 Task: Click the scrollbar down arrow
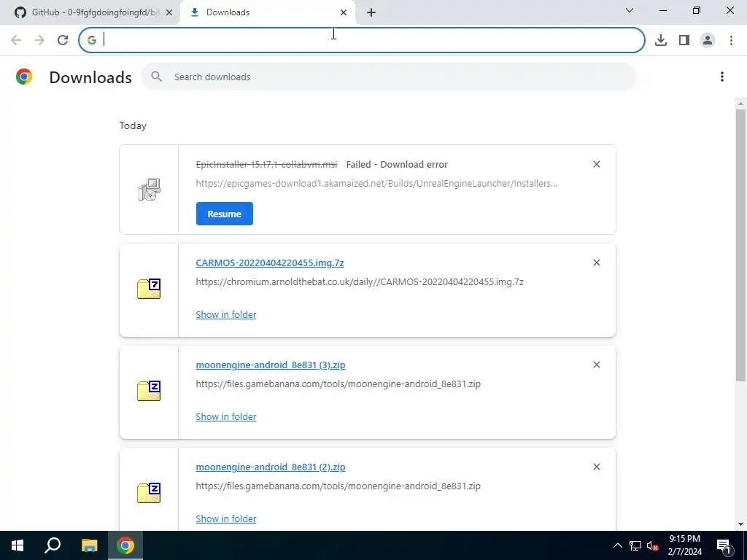[x=740, y=524]
